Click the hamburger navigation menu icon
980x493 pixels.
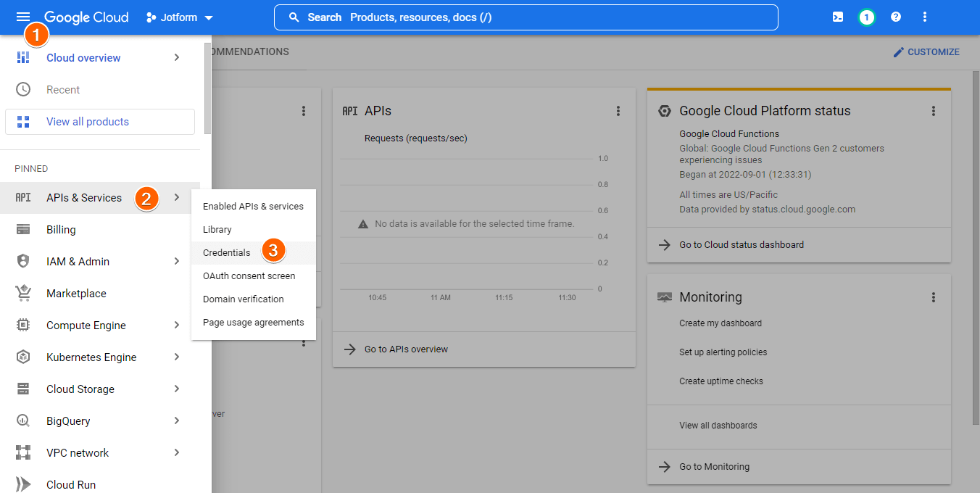(x=23, y=17)
